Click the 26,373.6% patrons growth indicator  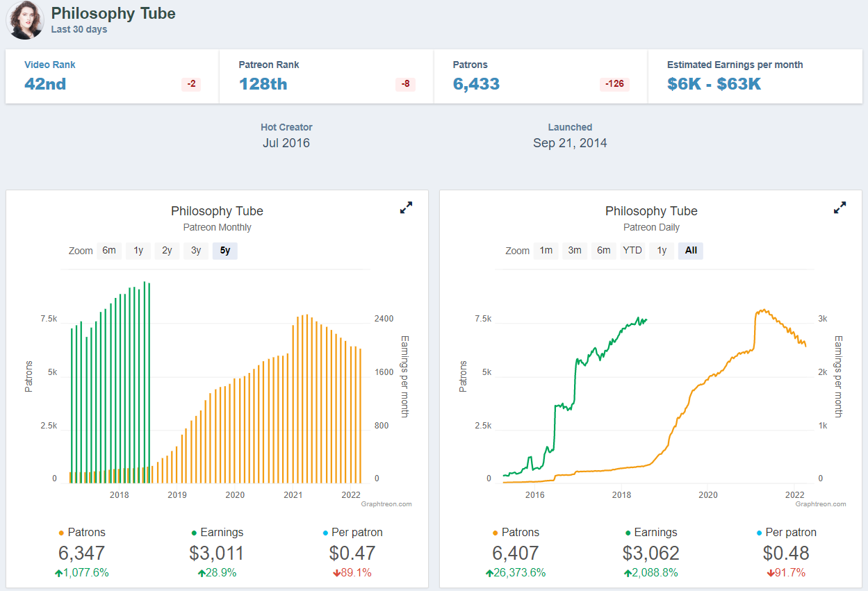516,573
